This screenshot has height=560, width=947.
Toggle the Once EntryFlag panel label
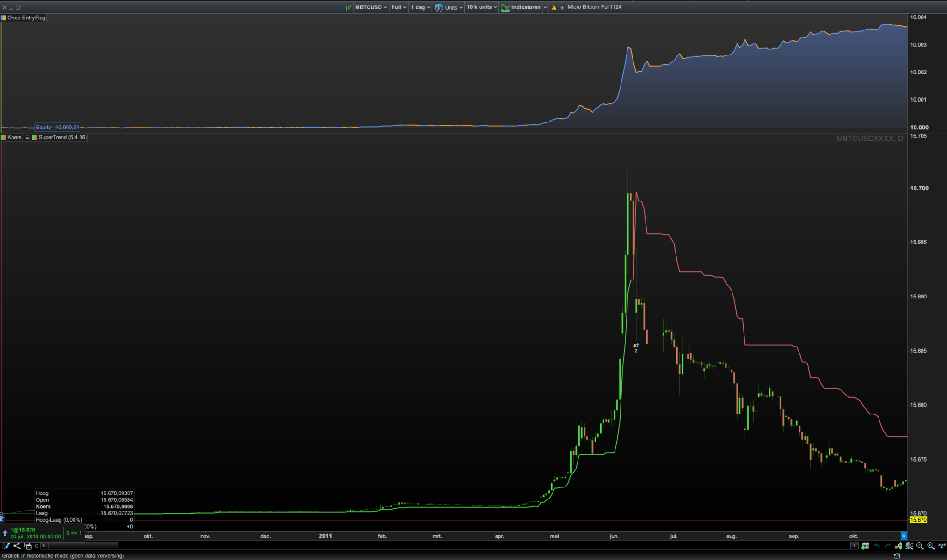(x=26, y=18)
